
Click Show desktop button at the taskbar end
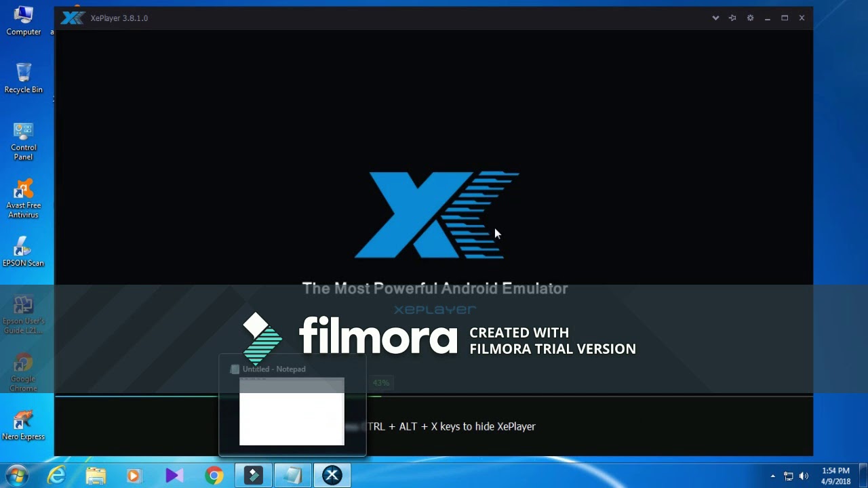tap(863, 476)
